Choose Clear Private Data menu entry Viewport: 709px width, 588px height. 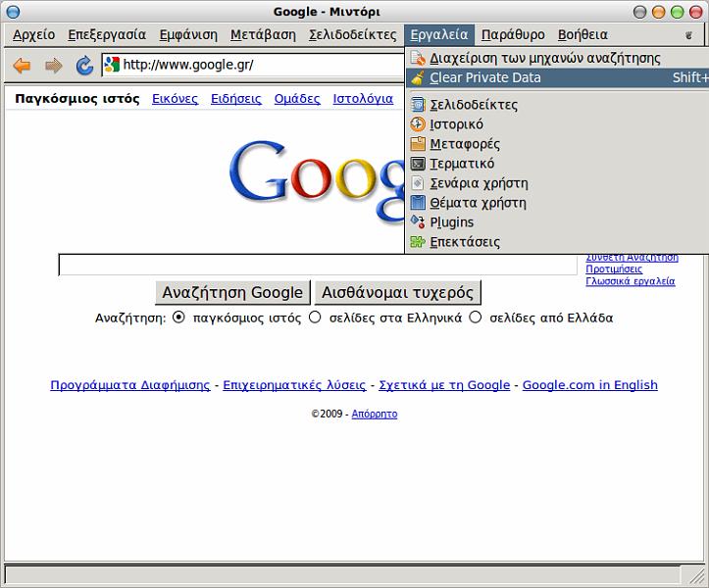tap(557, 77)
